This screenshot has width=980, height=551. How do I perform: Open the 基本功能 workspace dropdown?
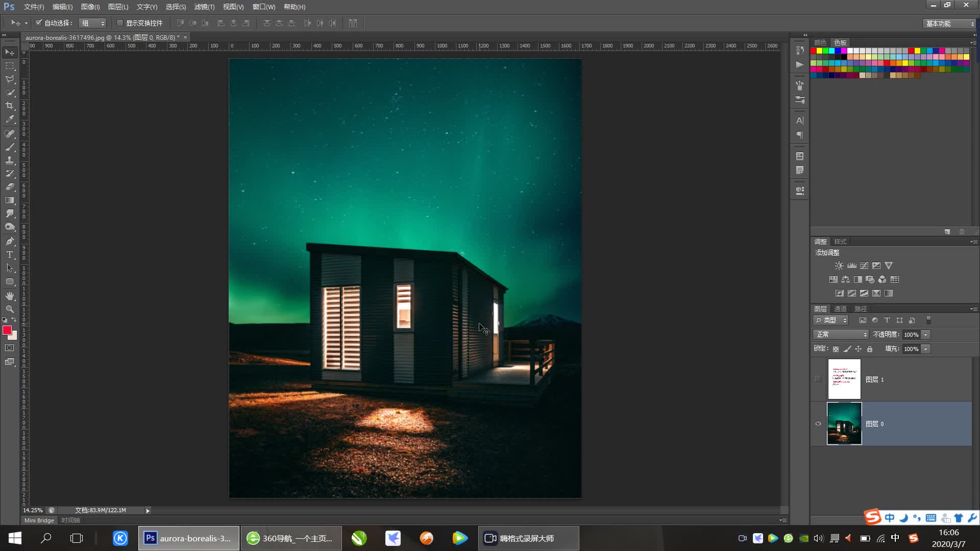949,23
